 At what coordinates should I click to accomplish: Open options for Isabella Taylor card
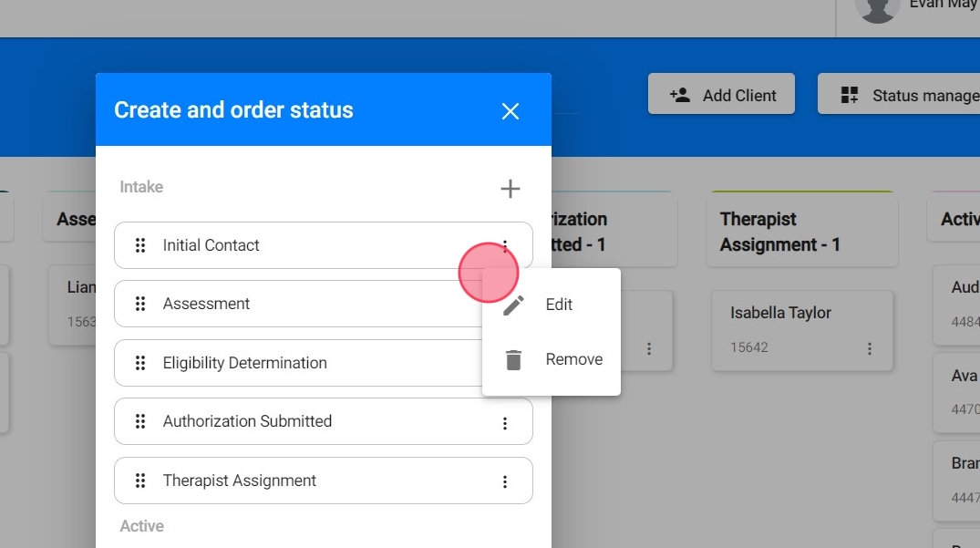(x=870, y=348)
